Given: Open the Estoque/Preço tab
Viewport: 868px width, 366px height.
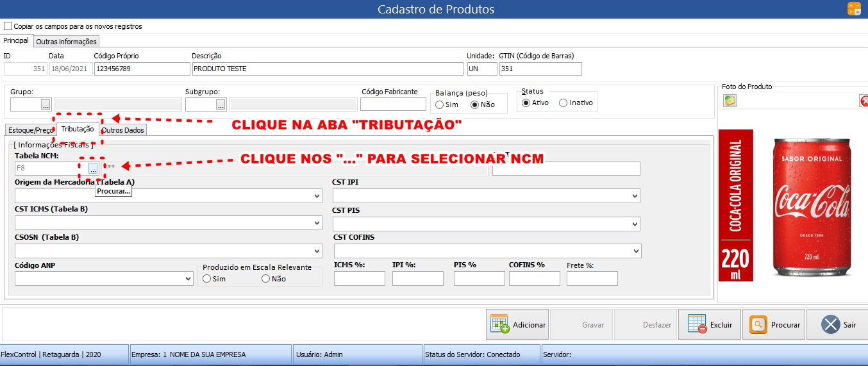Looking at the screenshot, I should pos(30,130).
